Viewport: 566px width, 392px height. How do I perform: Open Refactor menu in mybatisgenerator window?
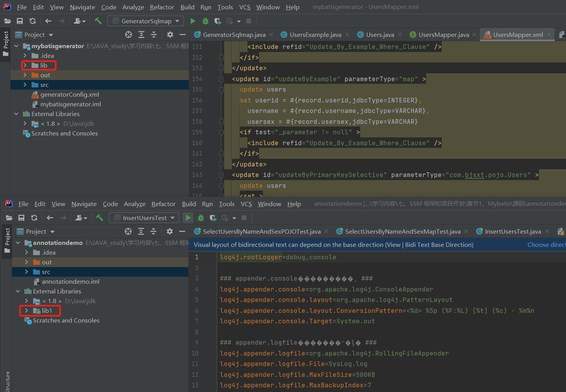(162, 7)
